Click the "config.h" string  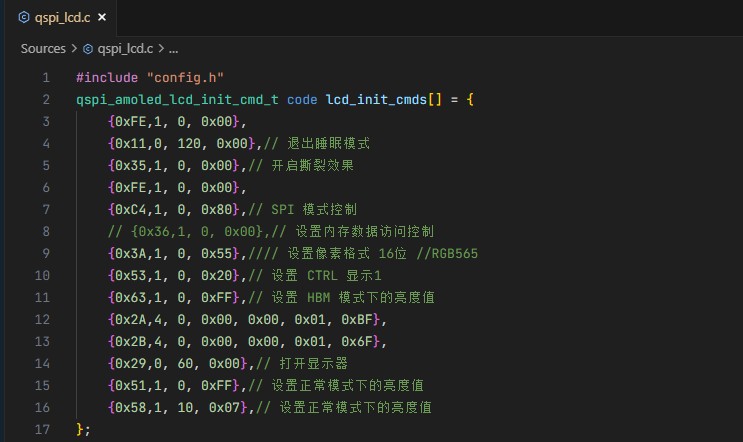click(x=185, y=77)
